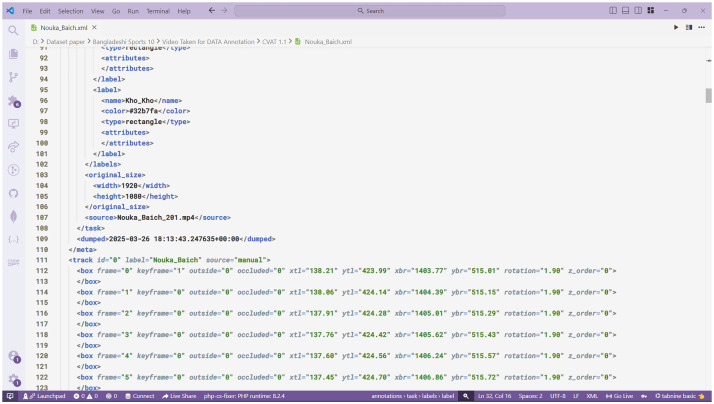Open the Accounts icon
The height and width of the screenshot is (404, 714).
(x=14, y=357)
